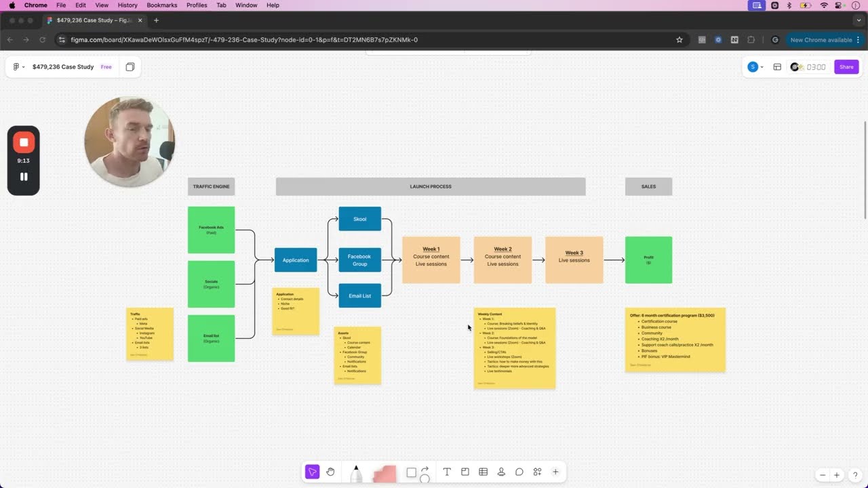
Task: Select the Week 1 course content box
Action: coord(431,260)
